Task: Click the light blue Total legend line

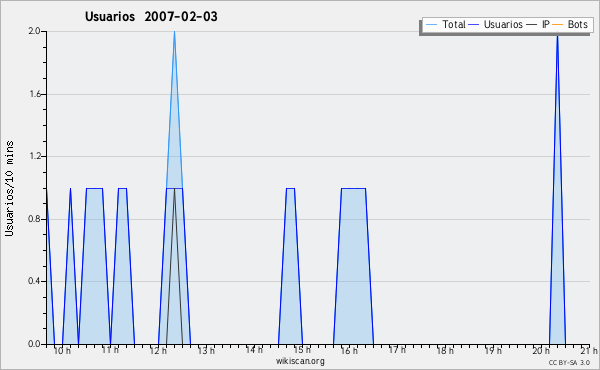Action: point(431,25)
